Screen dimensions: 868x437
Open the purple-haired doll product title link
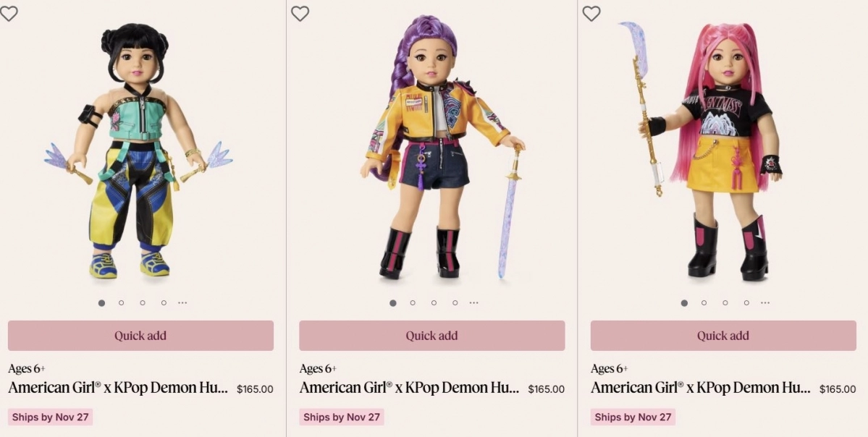[x=409, y=388]
